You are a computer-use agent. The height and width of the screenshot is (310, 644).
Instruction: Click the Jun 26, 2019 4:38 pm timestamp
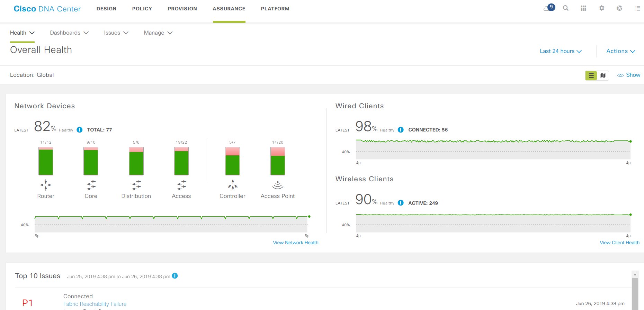[600, 303]
